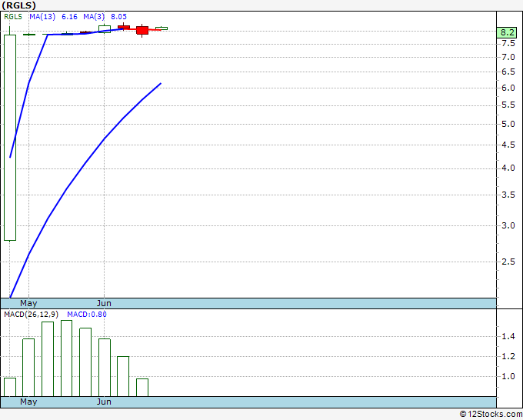Select the RGLS legend label
Screen dimensions: 523x420
[13, 17]
